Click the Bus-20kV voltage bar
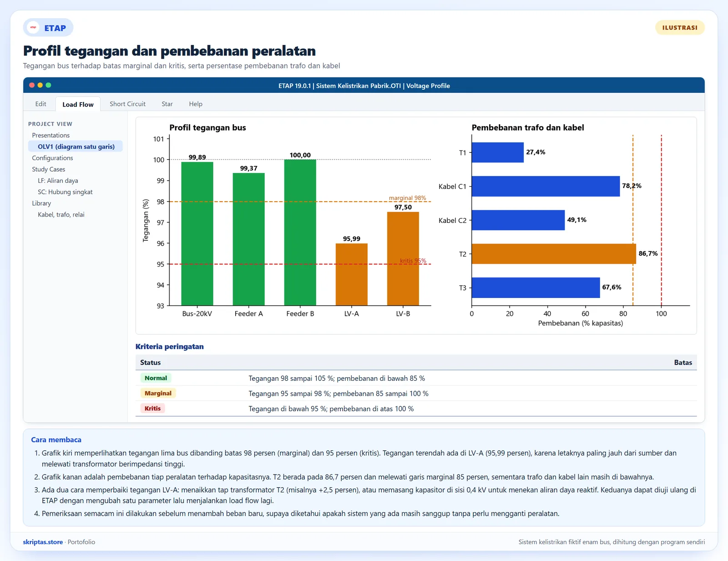This screenshot has width=728, height=561. (197, 234)
